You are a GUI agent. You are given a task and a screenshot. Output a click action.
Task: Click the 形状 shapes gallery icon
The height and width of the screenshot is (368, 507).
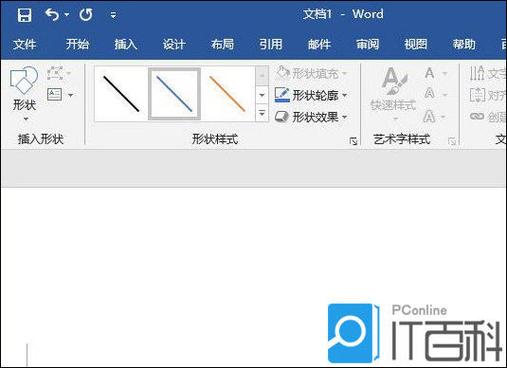[x=24, y=80]
